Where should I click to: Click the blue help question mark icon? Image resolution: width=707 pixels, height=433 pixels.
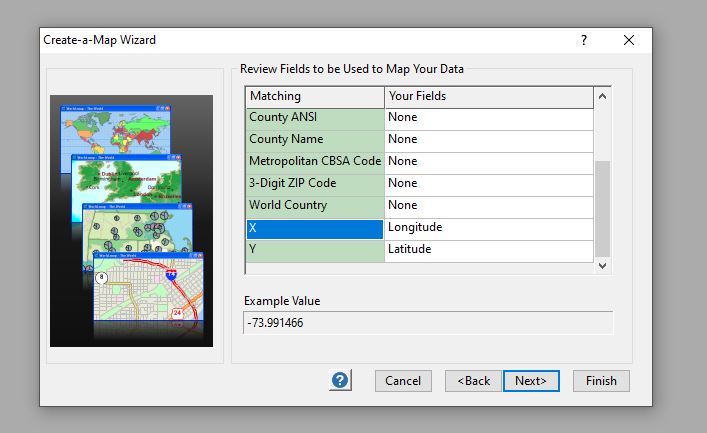tap(340, 381)
